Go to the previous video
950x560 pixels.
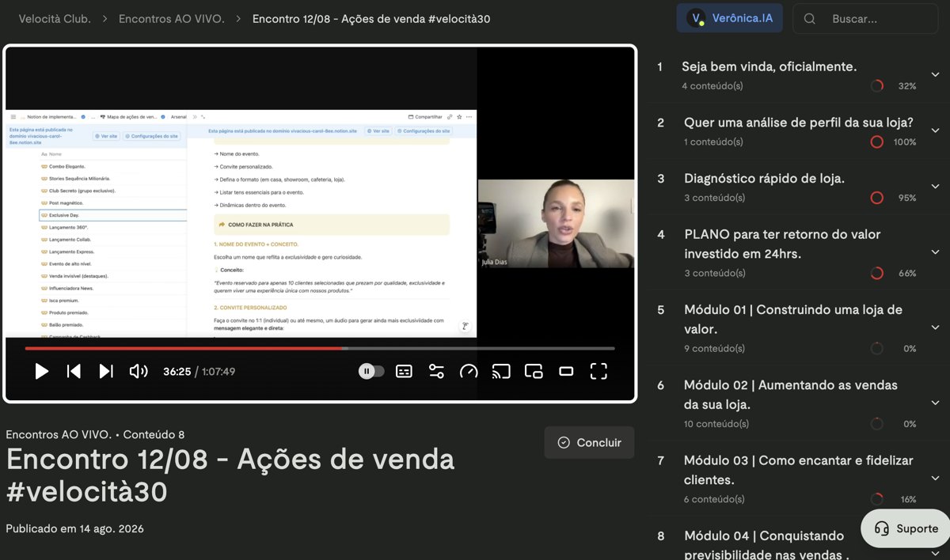pos(74,371)
